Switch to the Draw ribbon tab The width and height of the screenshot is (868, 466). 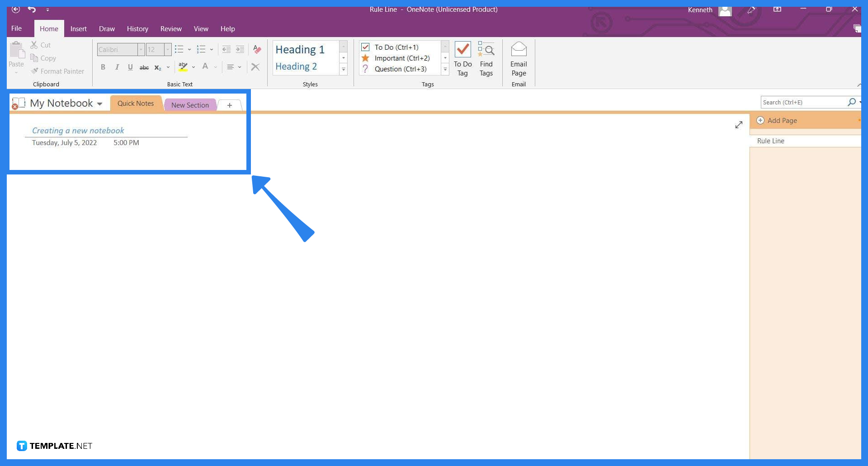tap(107, 28)
